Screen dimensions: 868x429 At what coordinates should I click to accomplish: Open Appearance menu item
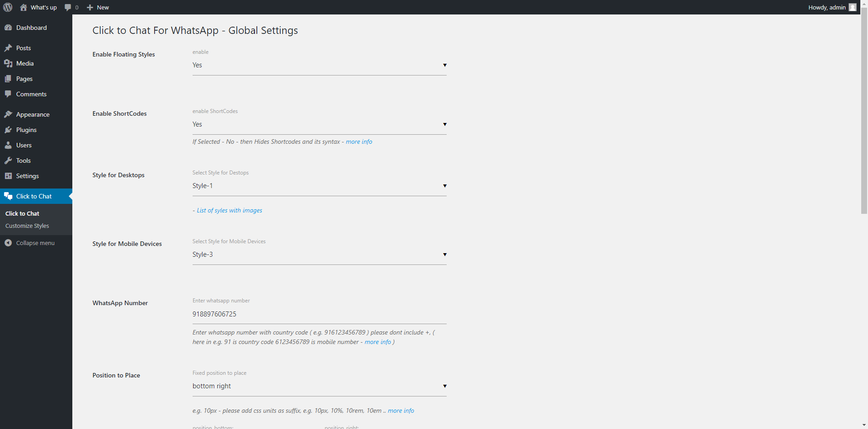[x=36, y=114]
